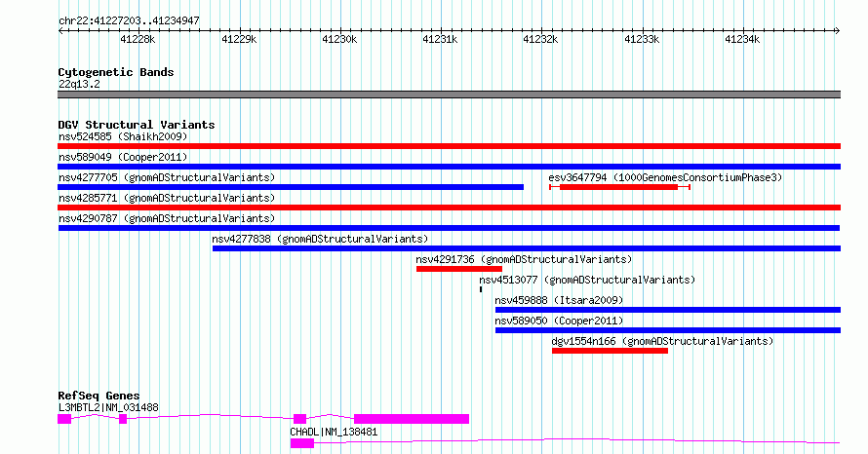Image resolution: width=868 pixels, height=454 pixels.
Task: Open the nsv589050 (Cooper2011) label
Action: pos(559,321)
